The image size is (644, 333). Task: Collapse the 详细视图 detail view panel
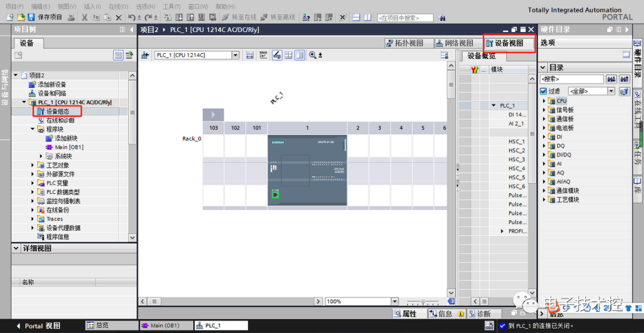[17, 248]
